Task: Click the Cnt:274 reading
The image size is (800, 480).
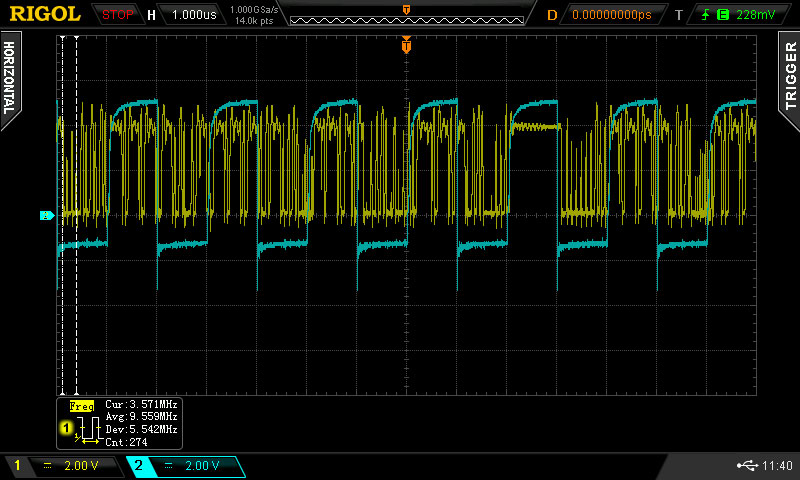Action: click(127, 442)
